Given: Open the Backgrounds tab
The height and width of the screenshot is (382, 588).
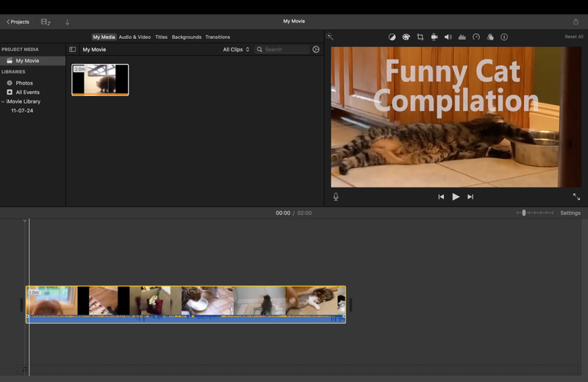Looking at the screenshot, I should point(187,37).
